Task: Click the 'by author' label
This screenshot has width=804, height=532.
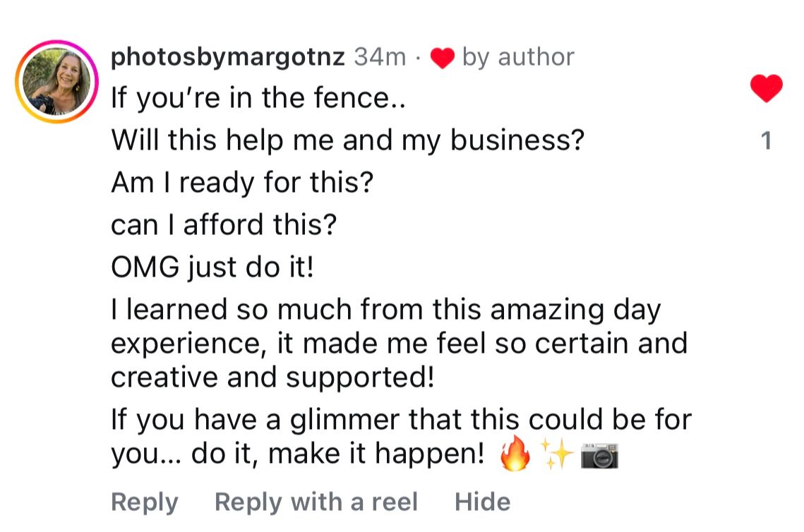Action: pyautogui.click(x=518, y=57)
